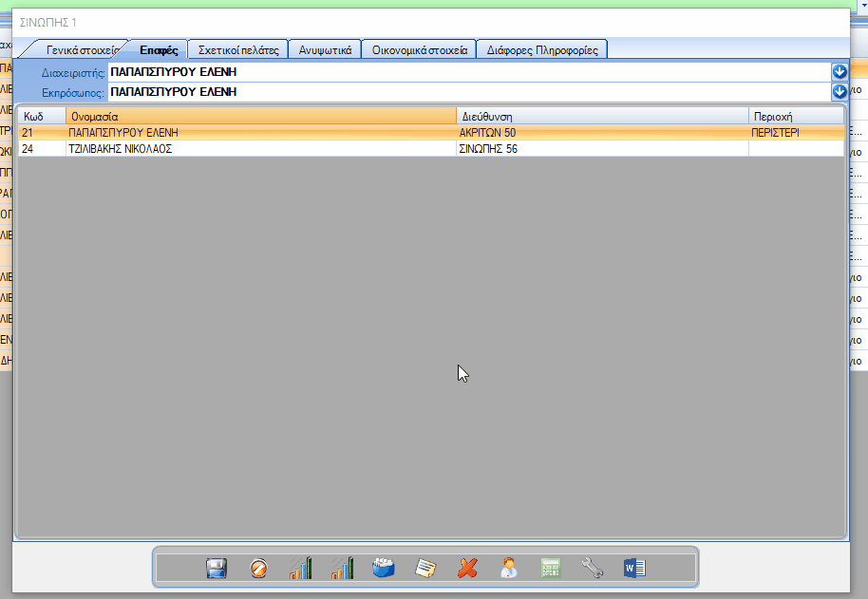This screenshot has width=868, height=599.
Task: Expand the Εκπρόσωπος dropdown arrow
Action: 840,92
